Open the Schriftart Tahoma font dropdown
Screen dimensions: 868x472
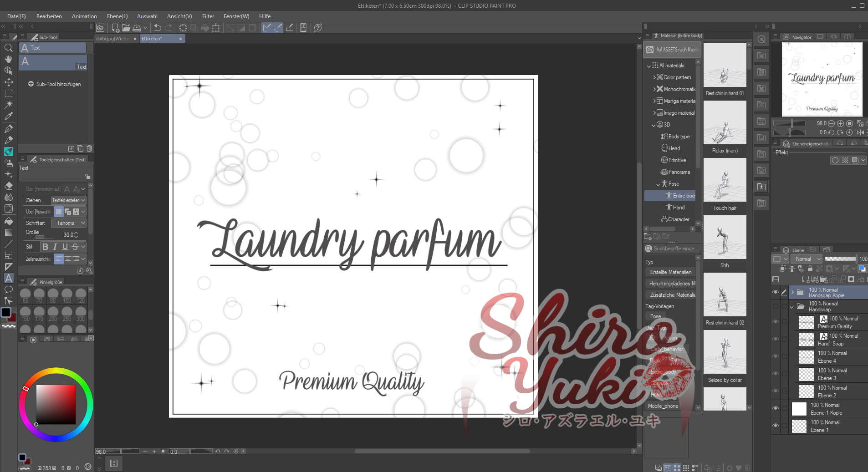68,223
